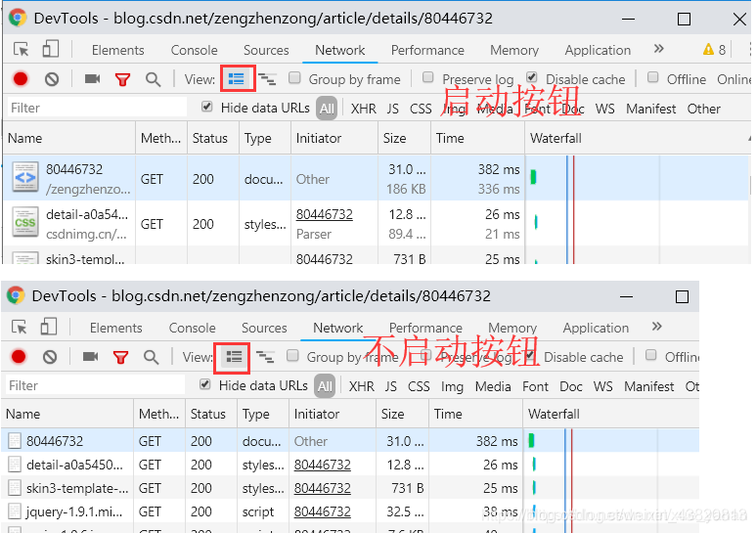The image size is (756, 533).
Task: Switch to Elements tab in top window
Action: tap(117, 50)
